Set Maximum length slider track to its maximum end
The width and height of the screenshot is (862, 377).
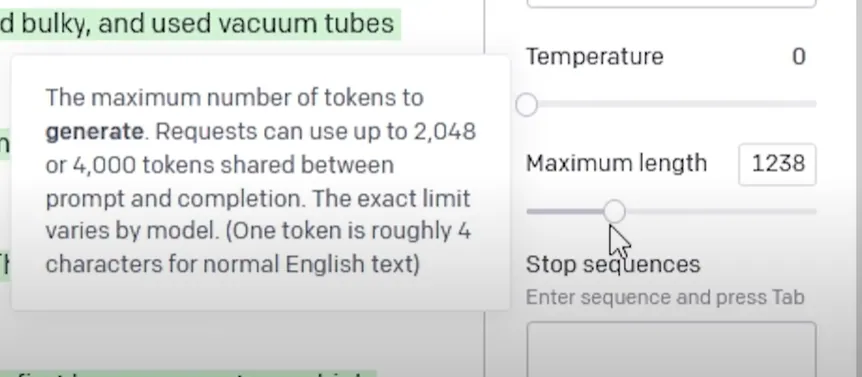[x=814, y=211]
